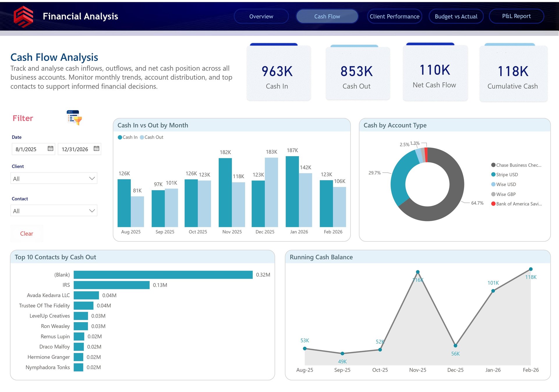Go to the Budget vs Actual page

456,16
